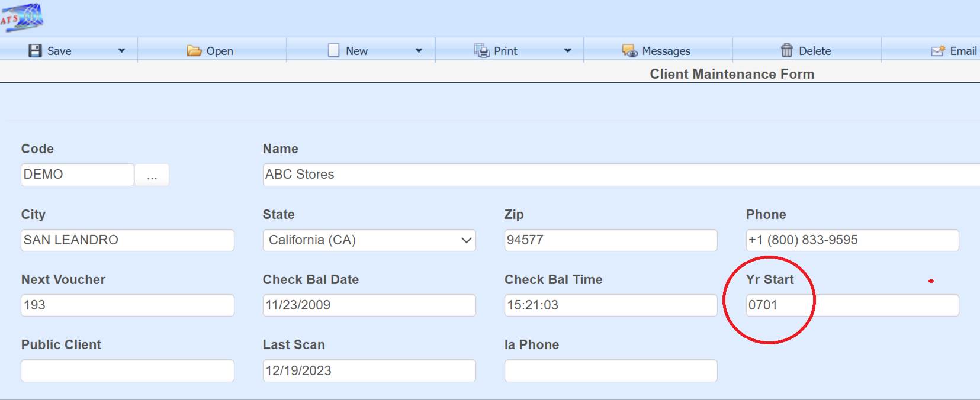Click the Delete trash can icon
980x400 pixels.
(786, 51)
